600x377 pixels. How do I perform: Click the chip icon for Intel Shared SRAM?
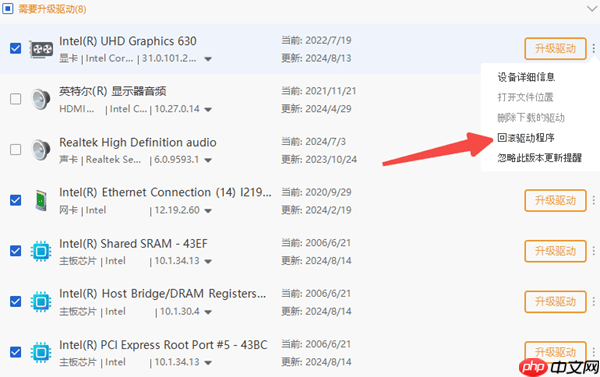41,251
